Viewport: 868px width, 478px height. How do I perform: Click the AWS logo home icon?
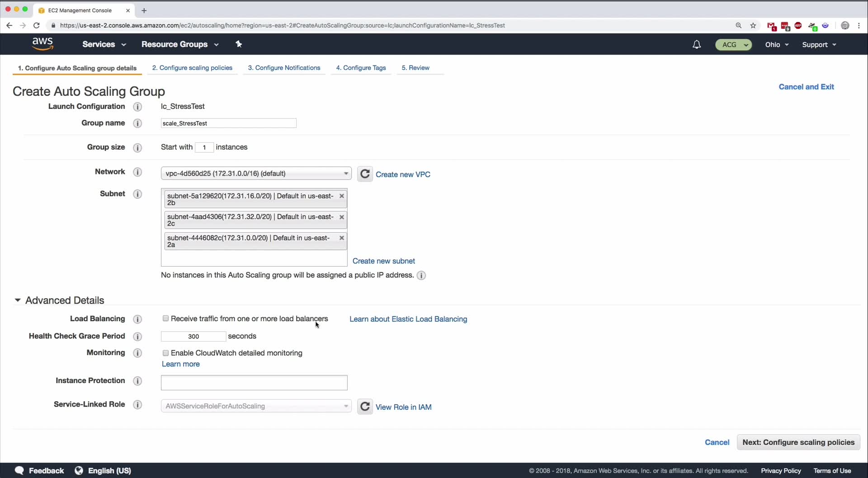tap(42, 44)
